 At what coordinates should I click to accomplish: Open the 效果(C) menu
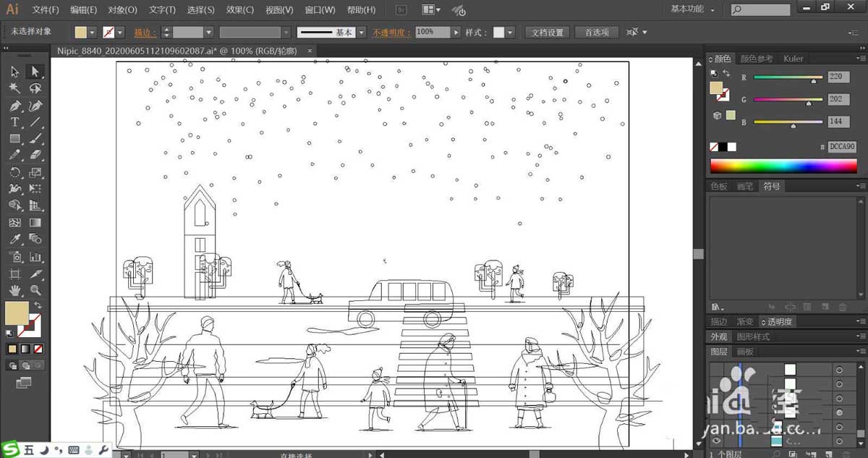(x=239, y=10)
